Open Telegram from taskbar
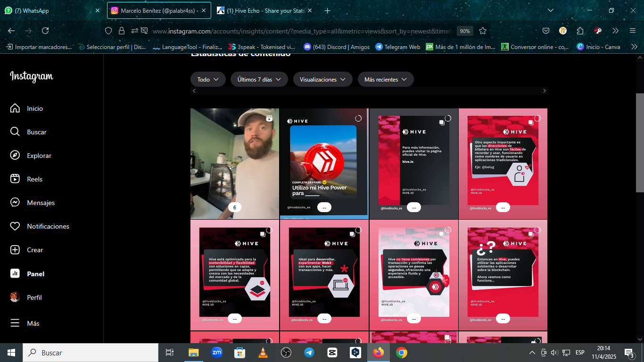644x362 pixels. (x=309, y=353)
